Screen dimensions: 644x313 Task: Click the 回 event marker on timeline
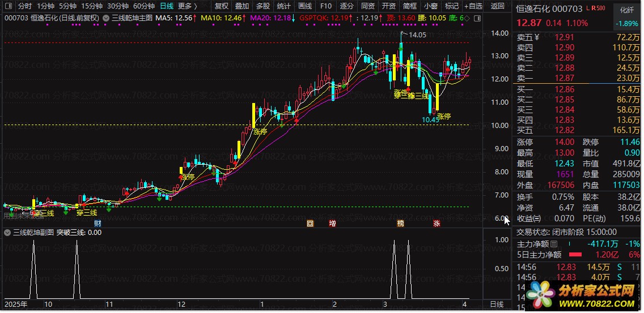311,224
